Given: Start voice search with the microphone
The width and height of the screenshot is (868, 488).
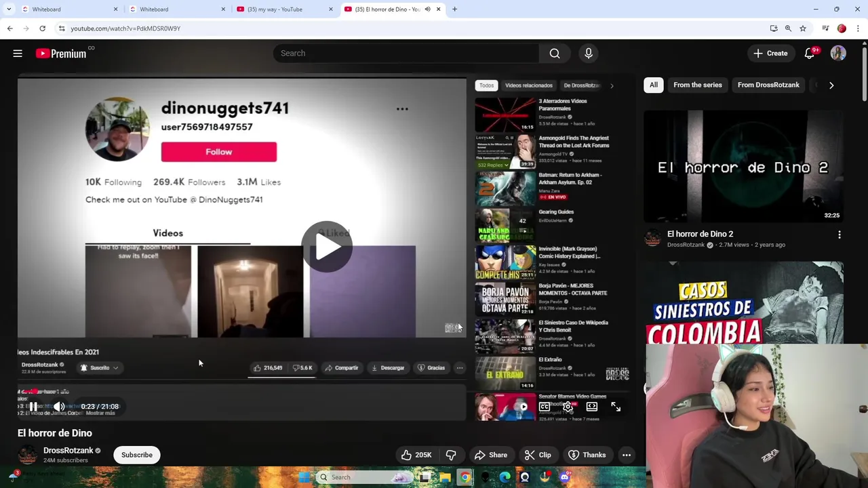Looking at the screenshot, I should 588,54.
